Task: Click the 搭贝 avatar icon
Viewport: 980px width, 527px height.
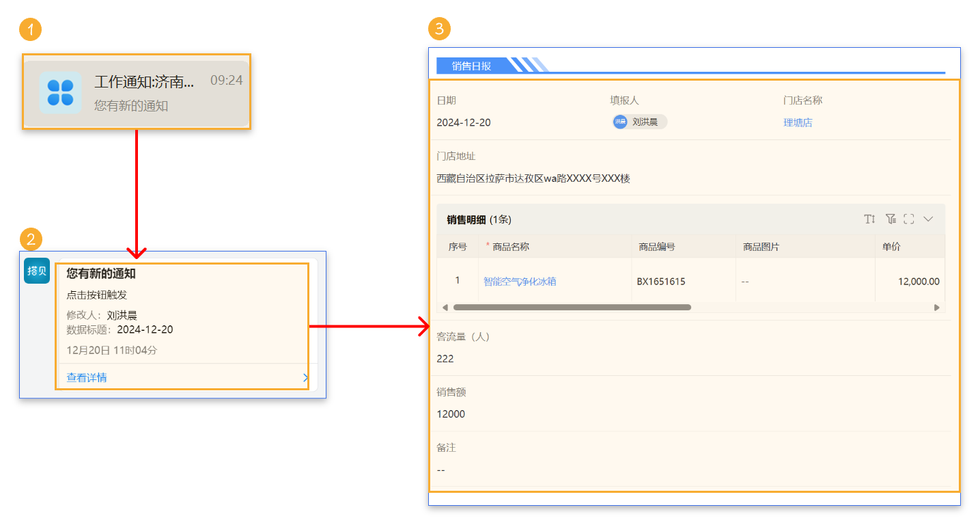Action: (37, 271)
